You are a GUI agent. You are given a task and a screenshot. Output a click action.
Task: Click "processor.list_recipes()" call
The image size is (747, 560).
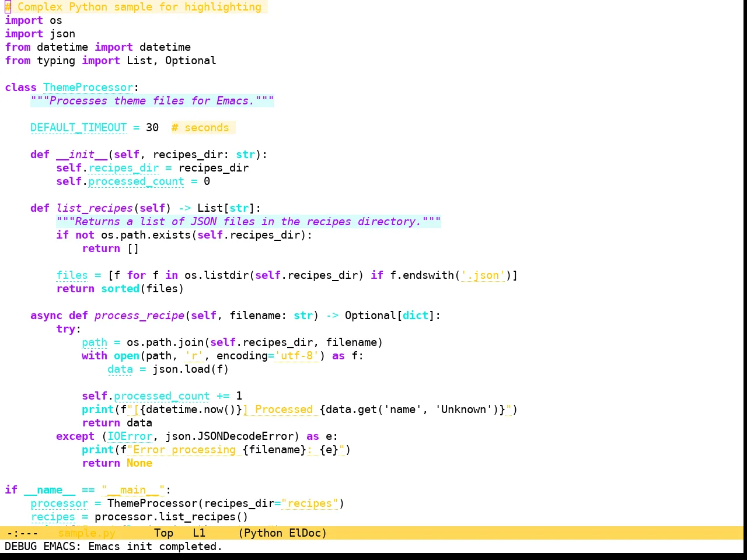pos(172,517)
